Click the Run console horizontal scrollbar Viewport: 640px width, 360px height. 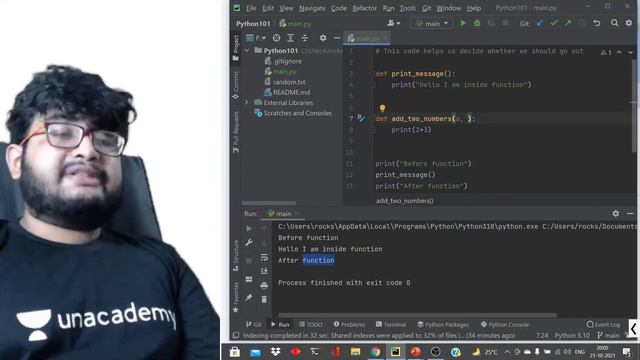[417, 316]
